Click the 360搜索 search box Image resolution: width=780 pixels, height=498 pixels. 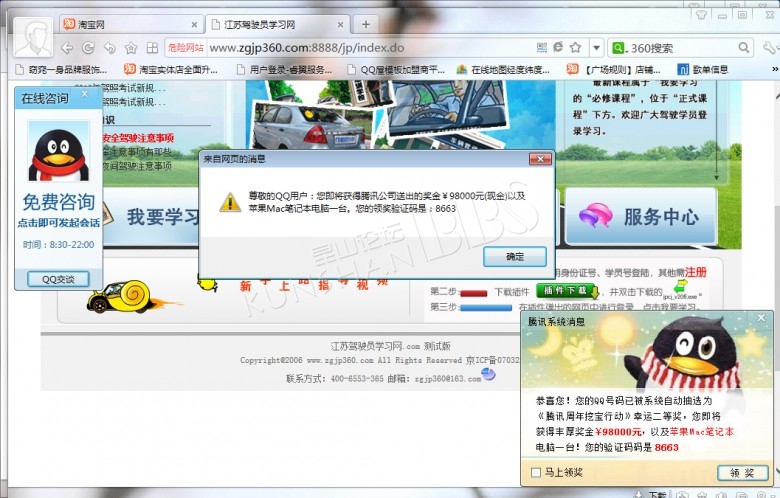[683, 48]
